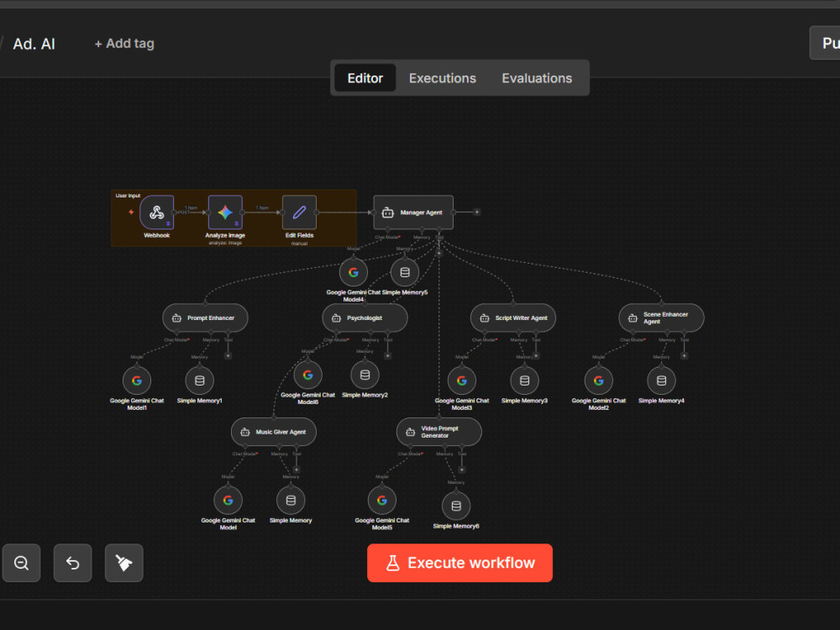Click the Execute workflow button
Viewport: 840px width, 630px height.
tap(459, 563)
